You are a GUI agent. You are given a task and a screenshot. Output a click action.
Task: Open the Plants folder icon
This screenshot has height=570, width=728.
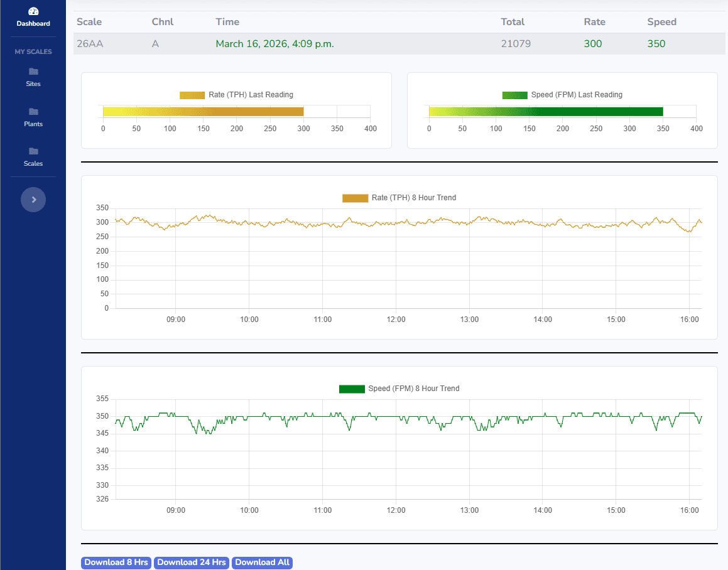[33, 112]
